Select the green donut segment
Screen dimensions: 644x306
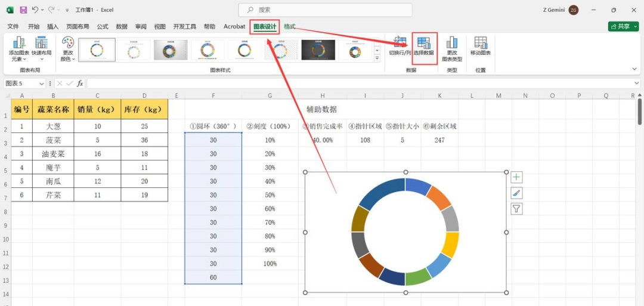coord(417,276)
